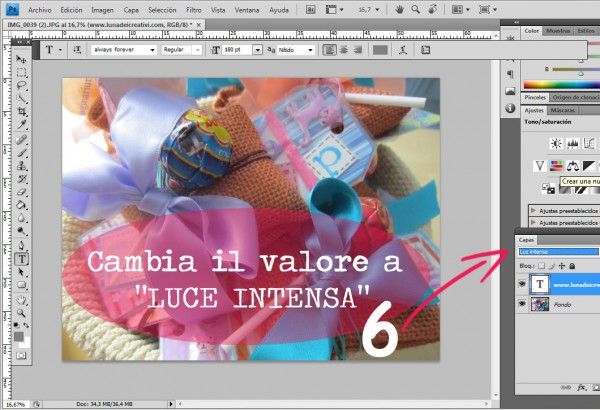The image size is (600, 410).
Task: Switch to the Estilos tab
Action: 586,31
